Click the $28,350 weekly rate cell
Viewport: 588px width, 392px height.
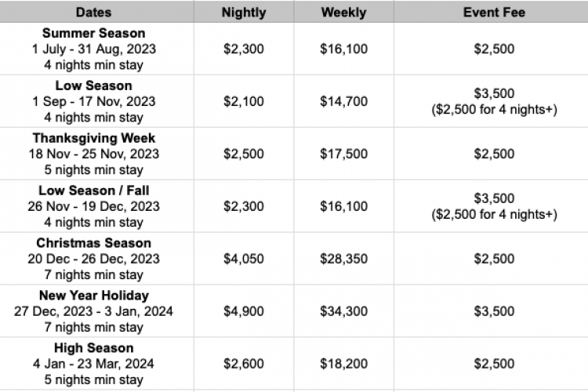click(x=343, y=259)
